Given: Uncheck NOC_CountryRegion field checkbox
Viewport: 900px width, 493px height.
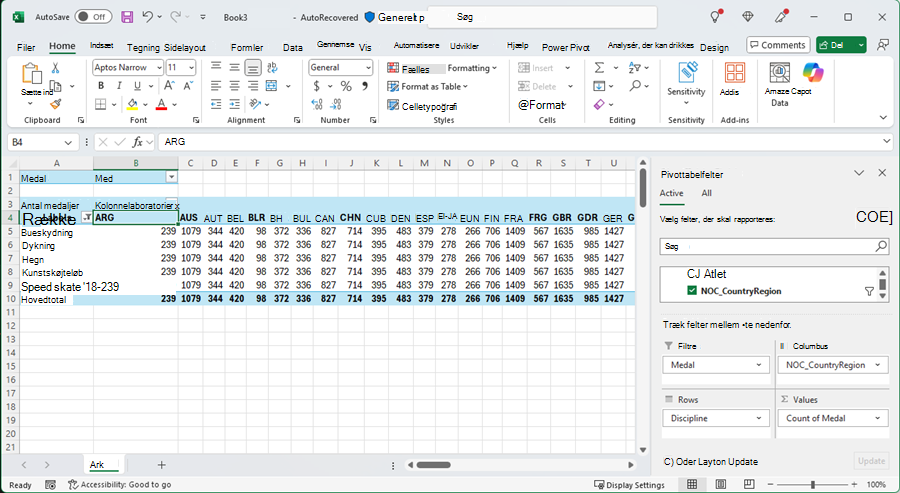Looking at the screenshot, I should coord(692,291).
